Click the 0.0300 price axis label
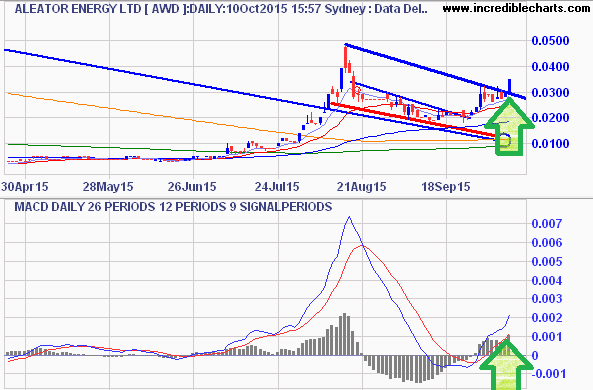Image resolution: width=593 pixels, height=390 pixels. (550, 93)
